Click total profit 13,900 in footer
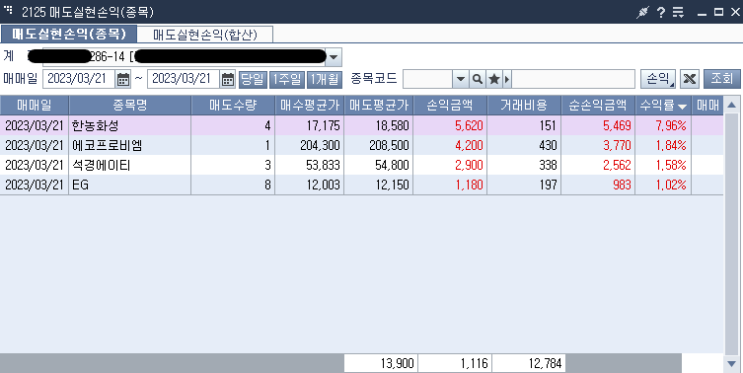 [397, 364]
